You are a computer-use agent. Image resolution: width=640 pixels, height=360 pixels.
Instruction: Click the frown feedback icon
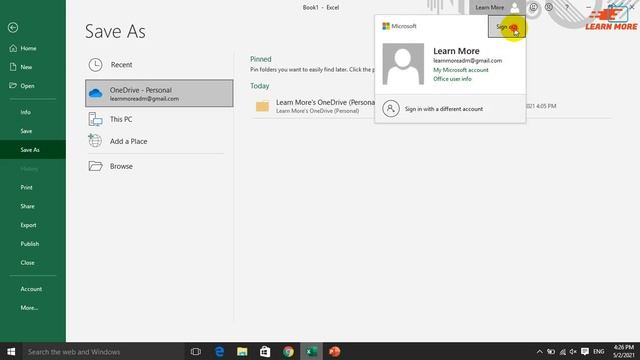click(x=549, y=7)
